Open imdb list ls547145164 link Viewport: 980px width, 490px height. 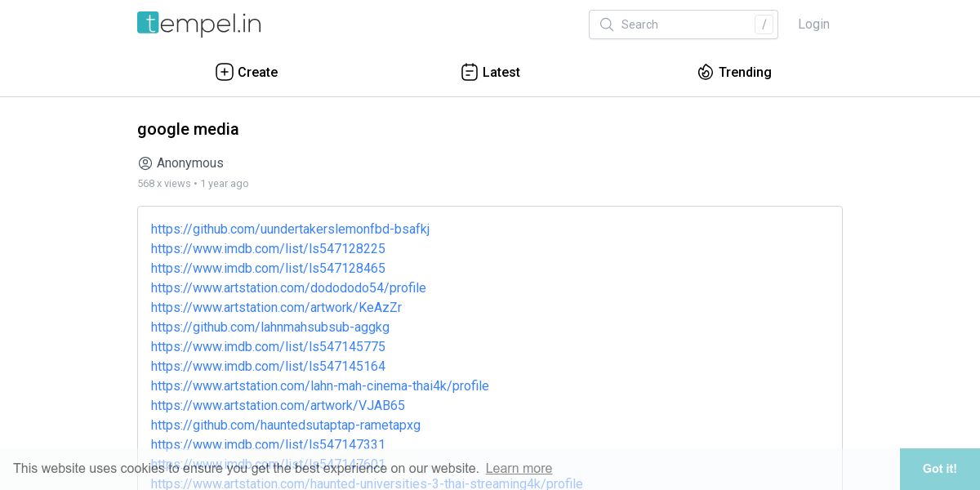tap(268, 367)
